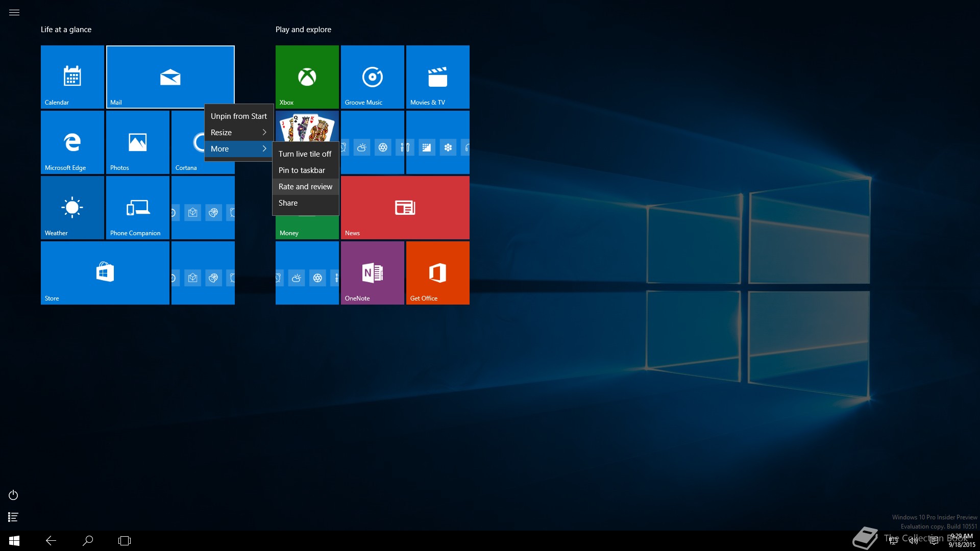This screenshot has height=551, width=980.
Task: Open the Cortana tile
Action: (x=187, y=142)
